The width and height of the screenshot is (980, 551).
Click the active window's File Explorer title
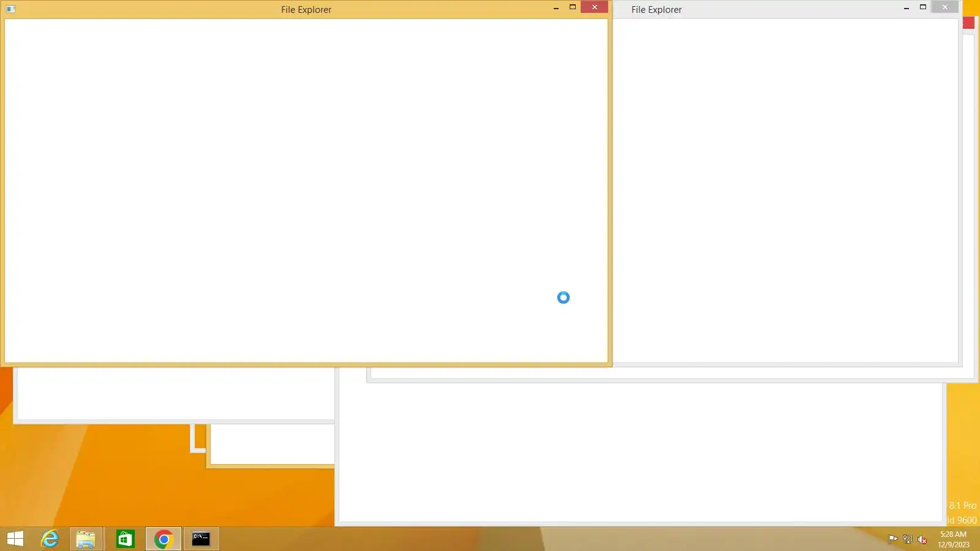tap(306, 10)
